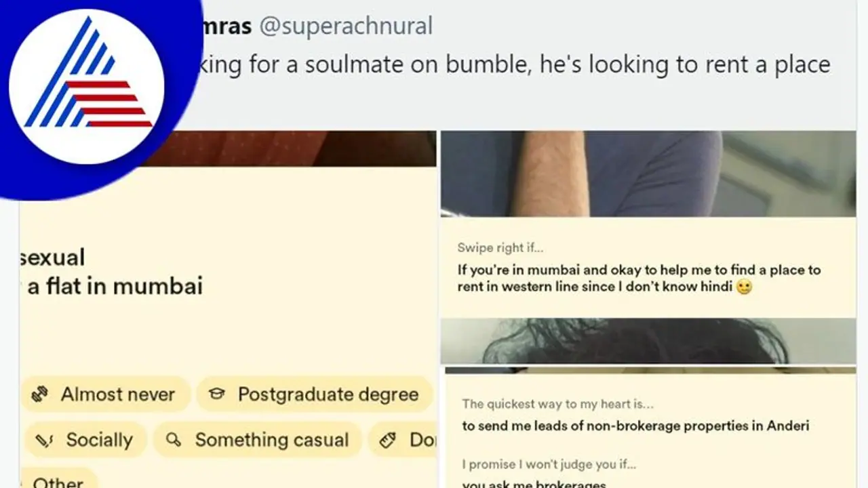Click the drink icon next to Socially
This screenshot has height=488, width=868.
coord(44,441)
